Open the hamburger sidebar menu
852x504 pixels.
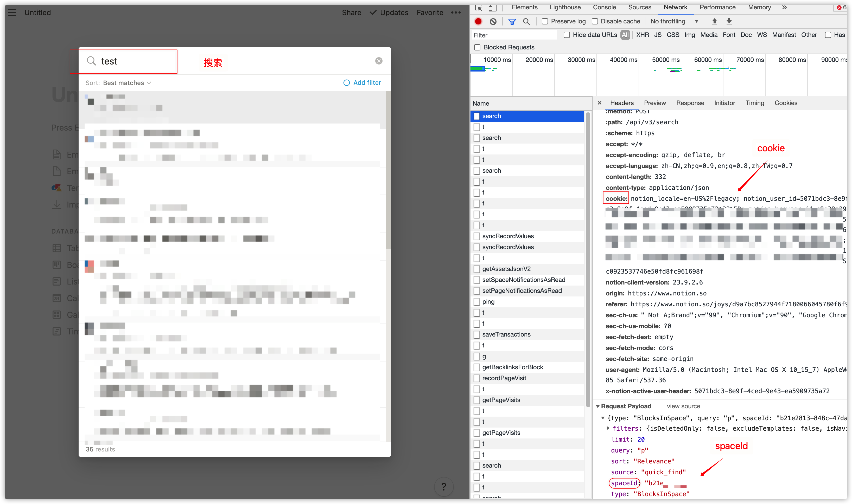point(12,12)
